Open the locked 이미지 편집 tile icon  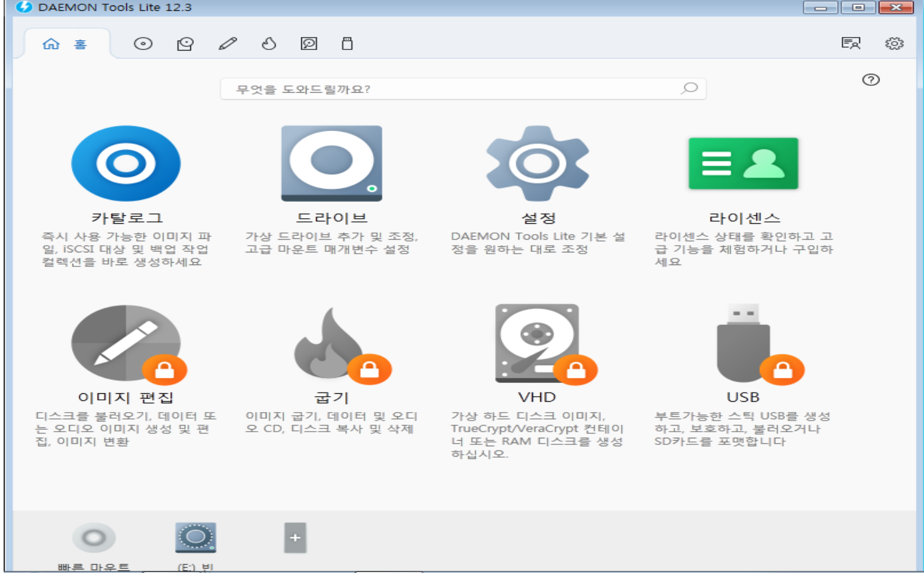pyautogui.click(x=129, y=345)
